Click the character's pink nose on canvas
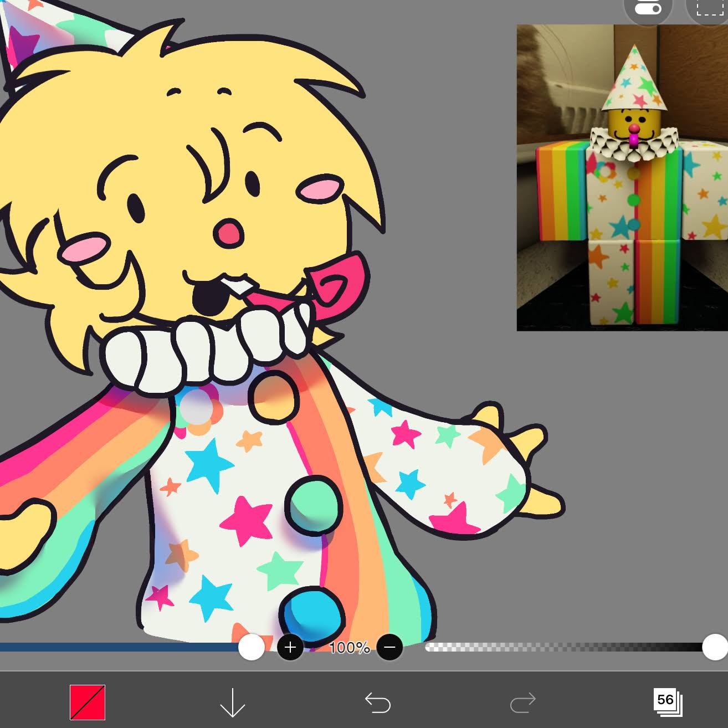Screen dimensions: 728x728 [229, 232]
